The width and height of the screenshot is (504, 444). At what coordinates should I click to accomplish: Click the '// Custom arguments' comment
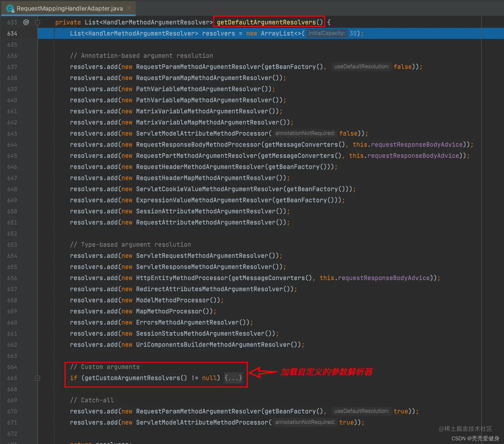105,367
